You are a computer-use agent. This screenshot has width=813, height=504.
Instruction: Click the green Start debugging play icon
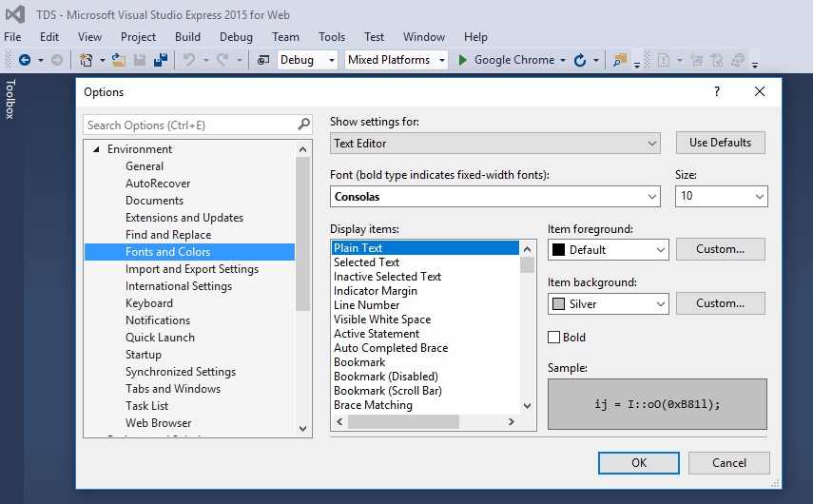[x=463, y=60]
